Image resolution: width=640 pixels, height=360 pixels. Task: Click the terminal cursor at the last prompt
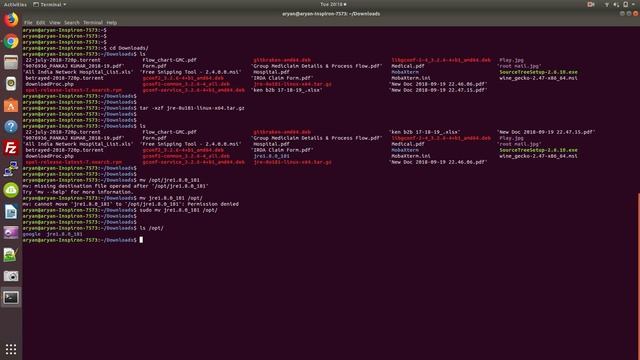pyautogui.click(x=141, y=240)
